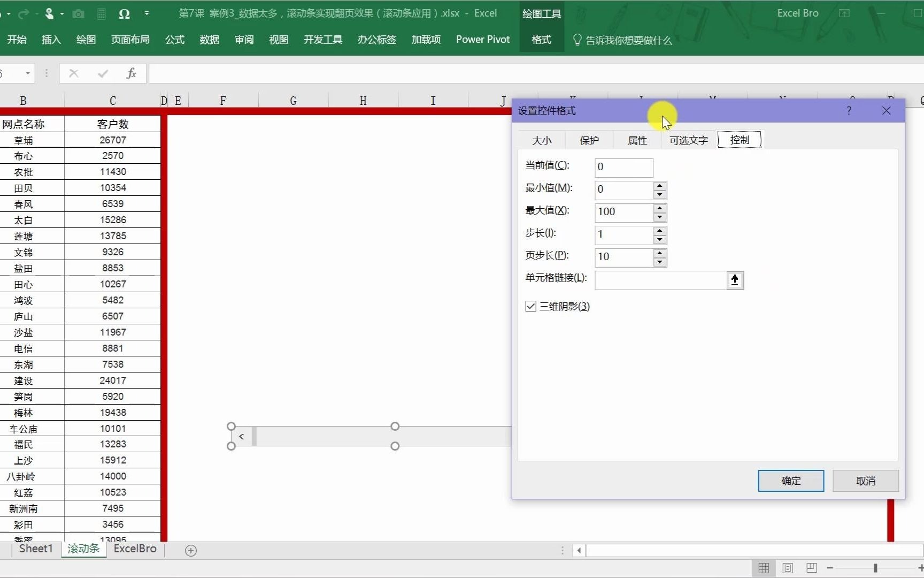Click the scroll bar control's left arrow
Screen dimensions: 924x578
click(242, 437)
